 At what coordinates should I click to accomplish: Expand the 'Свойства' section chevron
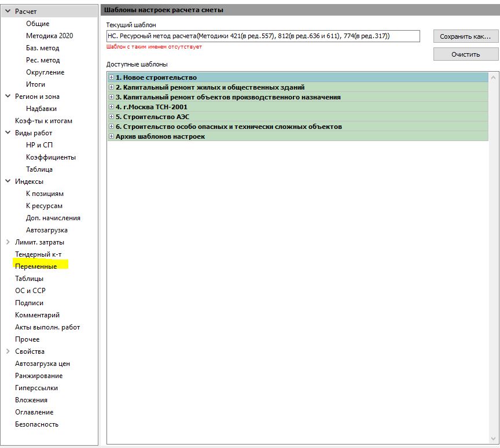8,351
